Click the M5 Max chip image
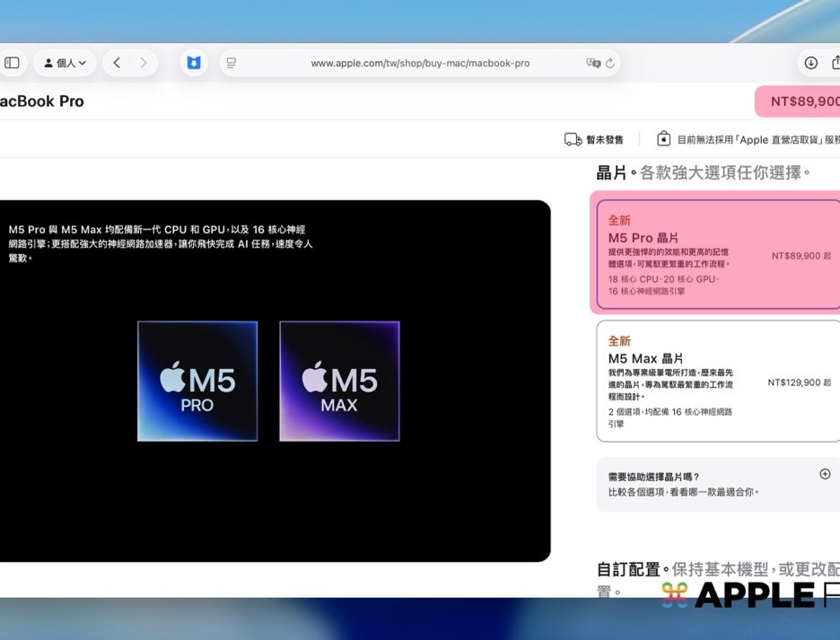The width and height of the screenshot is (840, 640). 339,381
